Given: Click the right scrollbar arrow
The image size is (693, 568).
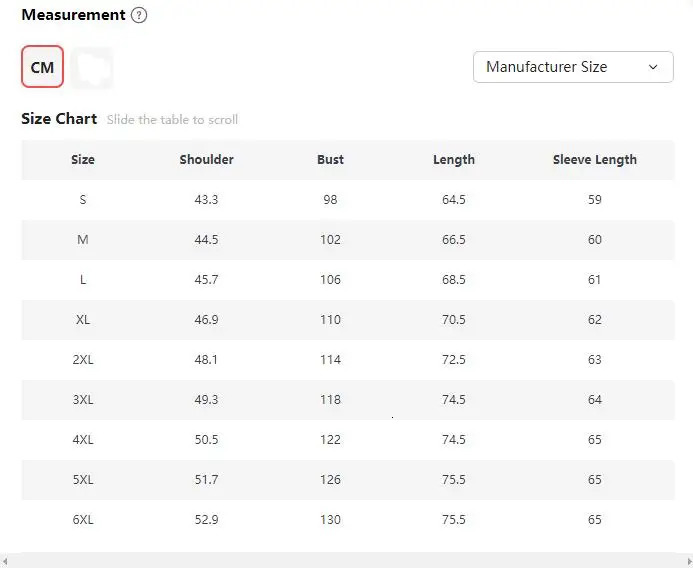Looking at the screenshot, I should click(x=689, y=561).
